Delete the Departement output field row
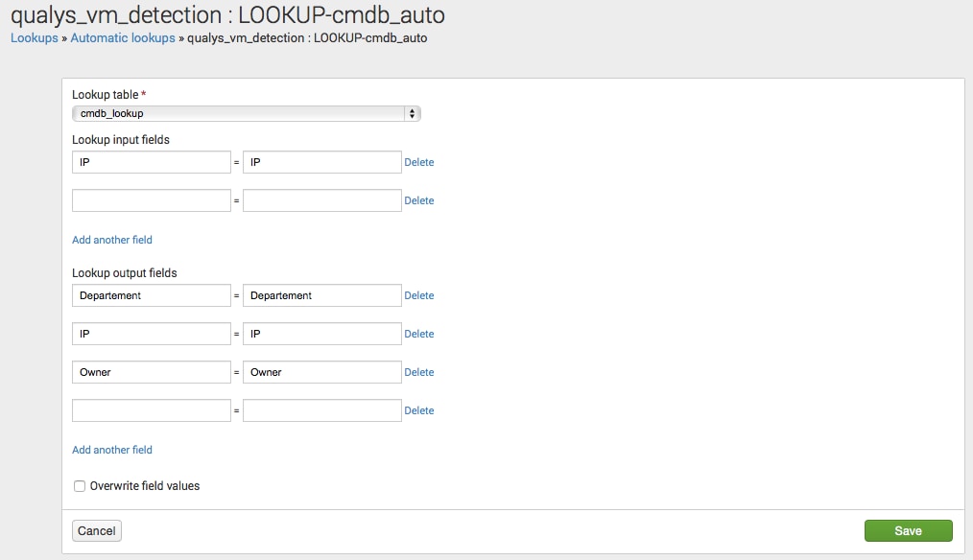Image resolution: width=973 pixels, height=560 pixels. [x=418, y=295]
